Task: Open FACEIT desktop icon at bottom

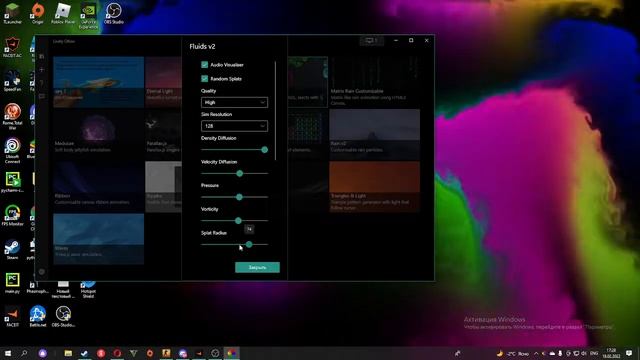Action: (x=12, y=317)
